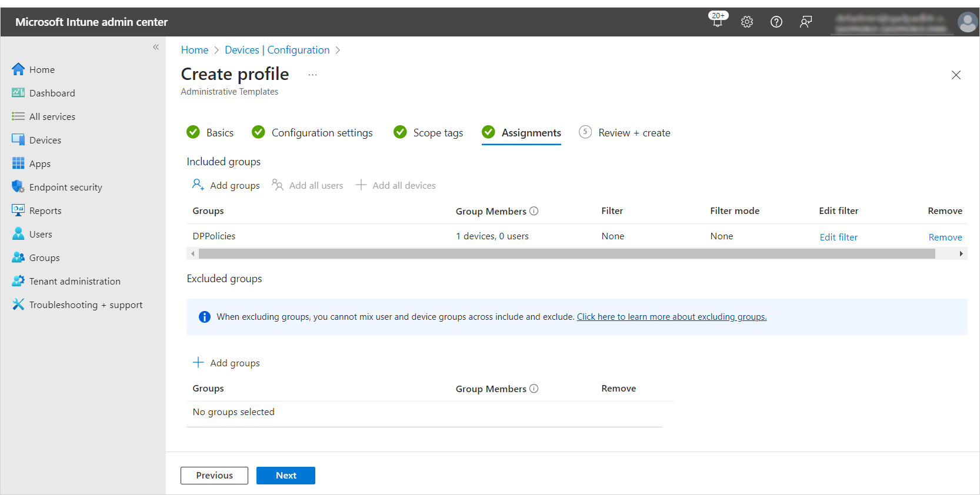
Task: Click the feedback icon in header
Action: [806, 22]
